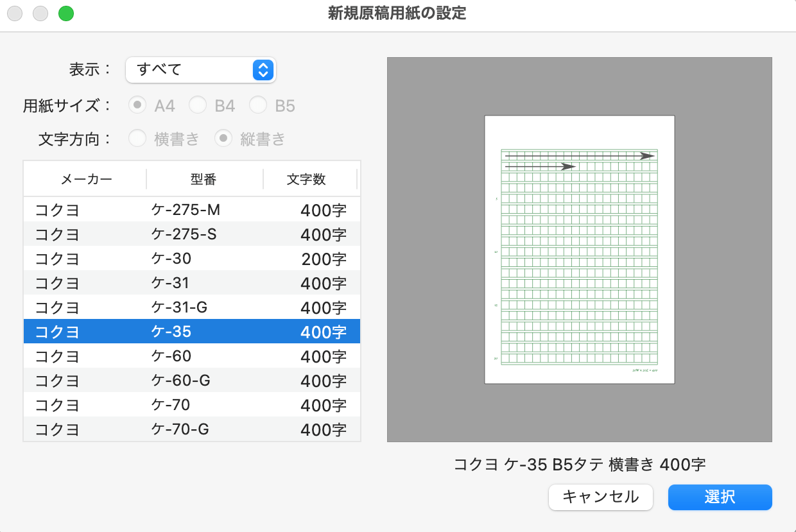
Task: Select the ケ-275-M manuscript paper row
Action: (x=191, y=209)
